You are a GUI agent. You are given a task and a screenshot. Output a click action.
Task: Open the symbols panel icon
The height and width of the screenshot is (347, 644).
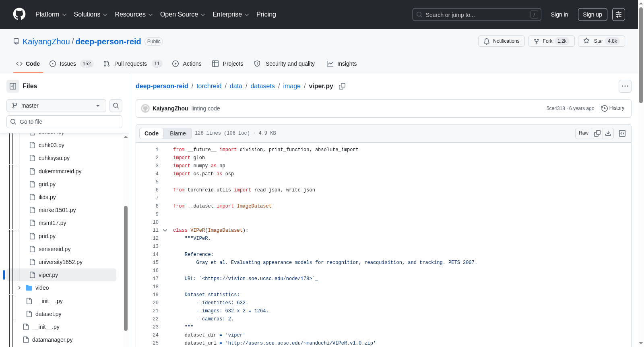coord(622,133)
